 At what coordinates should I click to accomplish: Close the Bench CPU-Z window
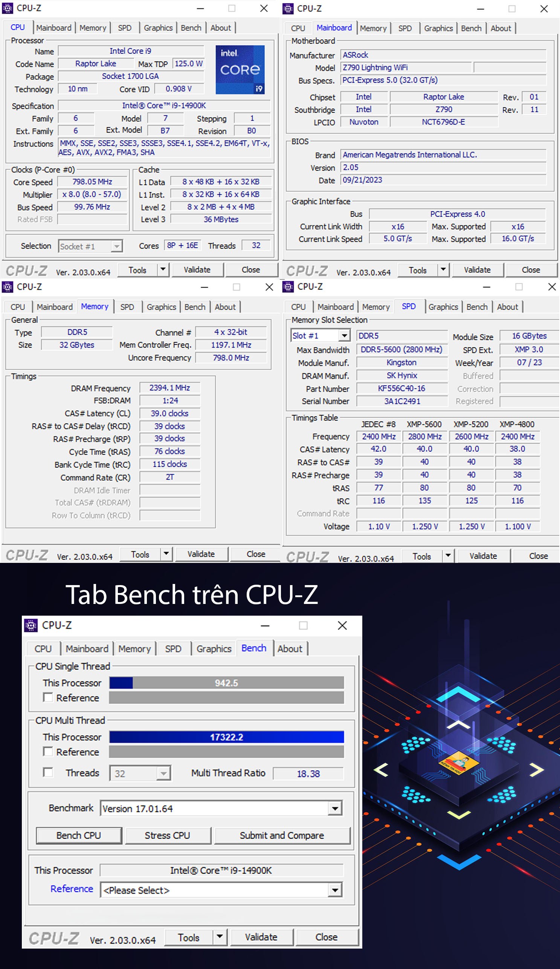(342, 625)
